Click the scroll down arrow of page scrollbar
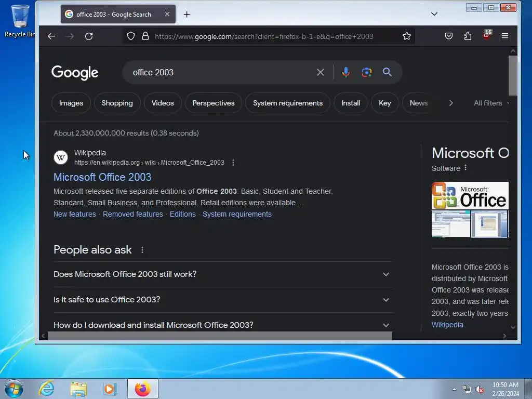 [513, 327]
